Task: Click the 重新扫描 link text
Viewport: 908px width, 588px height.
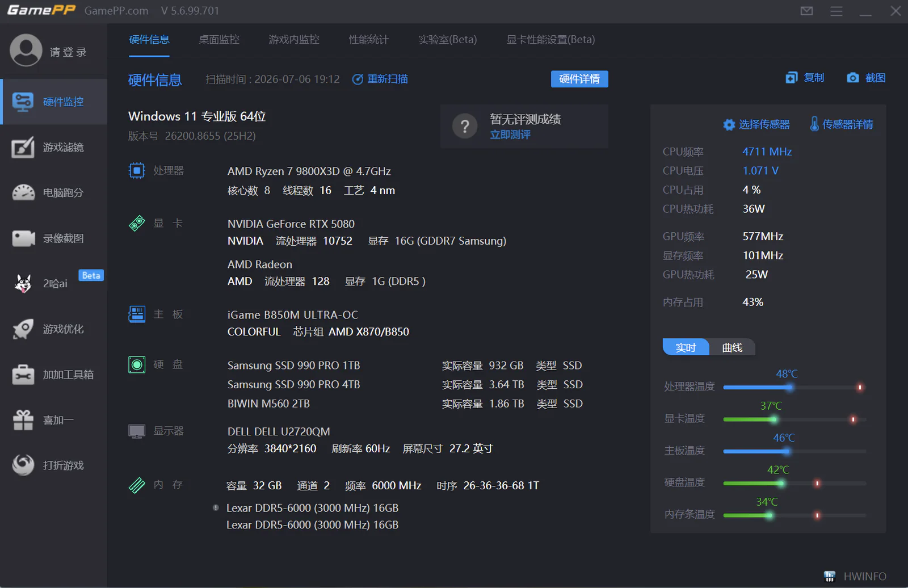Action: 388,79
